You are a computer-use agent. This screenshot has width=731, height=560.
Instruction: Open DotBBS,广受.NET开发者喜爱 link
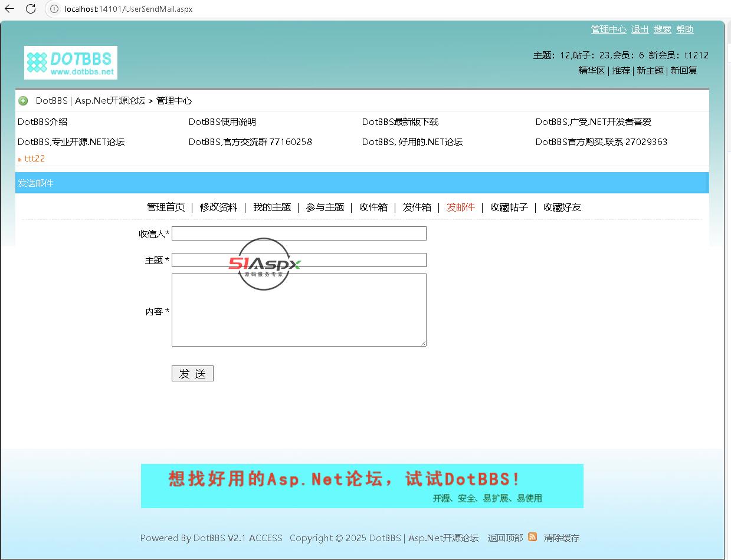(x=594, y=122)
